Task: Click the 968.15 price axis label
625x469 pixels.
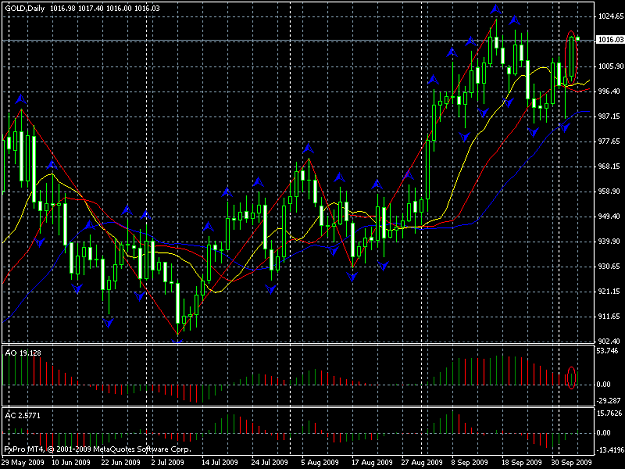Action: pos(609,166)
